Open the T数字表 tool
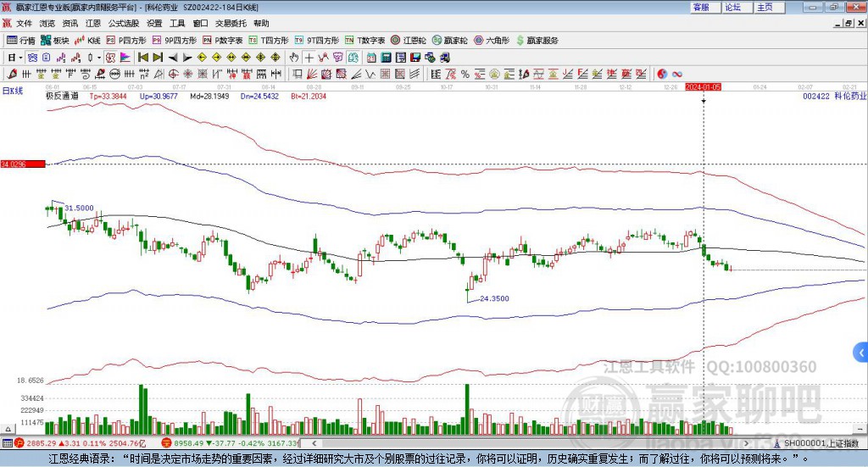The width and height of the screenshot is (868, 467). coord(364,41)
